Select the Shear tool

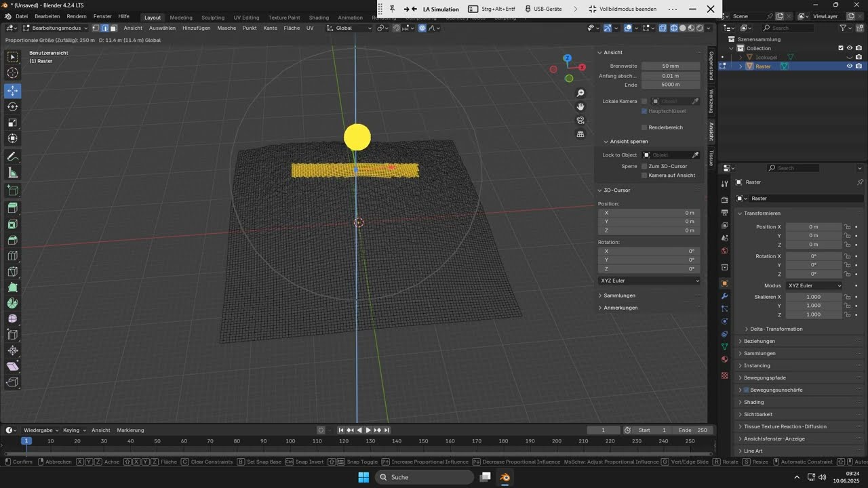coord(13,366)
